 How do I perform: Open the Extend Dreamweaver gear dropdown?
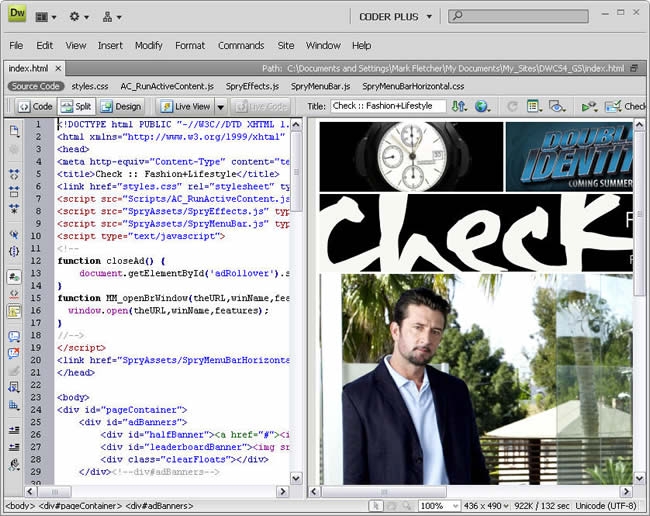pyautogui.click(x=79, y=17)
